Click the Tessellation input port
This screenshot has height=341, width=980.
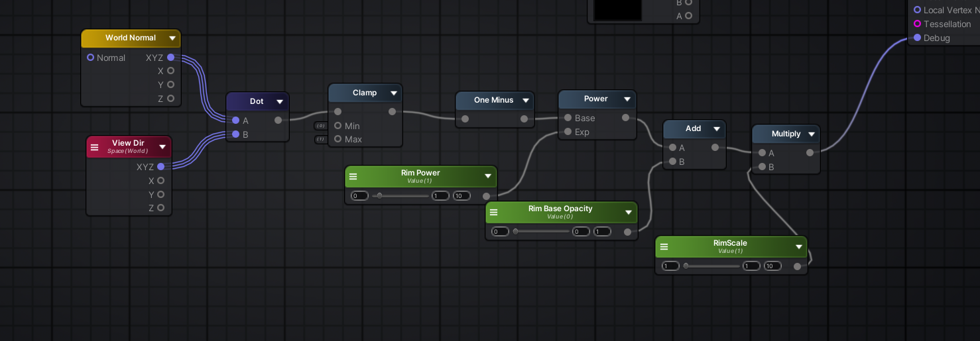[917, 24]
